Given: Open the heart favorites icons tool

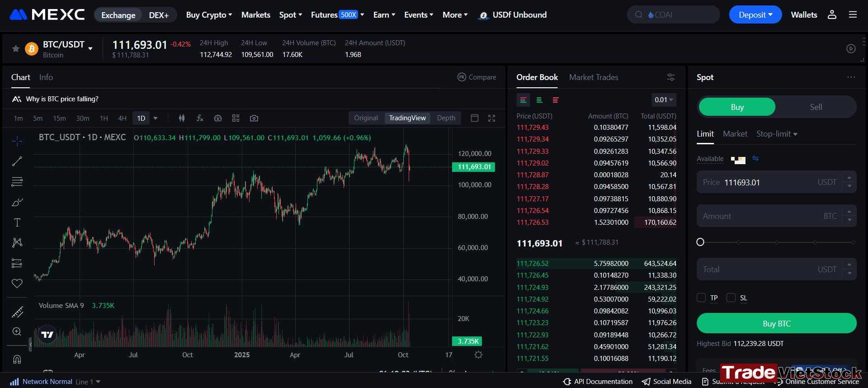Looking at the screenshot, I should pos(17,284).
